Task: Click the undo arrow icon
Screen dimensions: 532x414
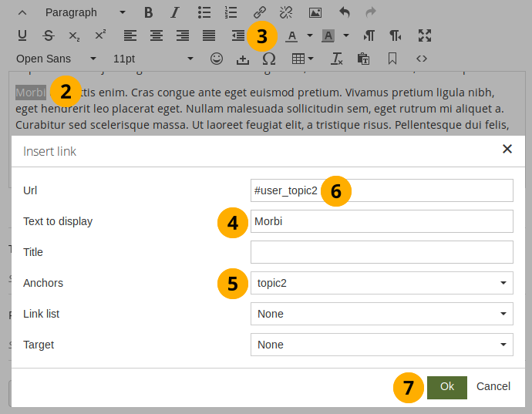Action: coord(345,12)
